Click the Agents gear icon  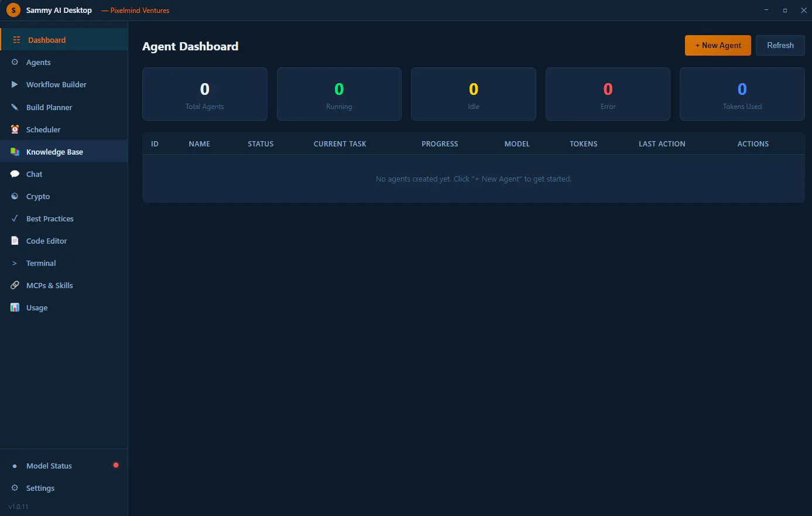(x=15, y=62)
